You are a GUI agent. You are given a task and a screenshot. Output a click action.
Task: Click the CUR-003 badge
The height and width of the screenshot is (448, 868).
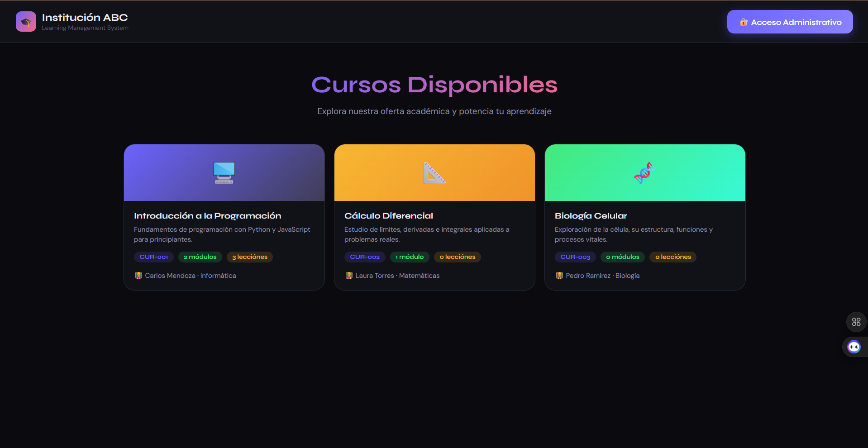tap(575, 257)
